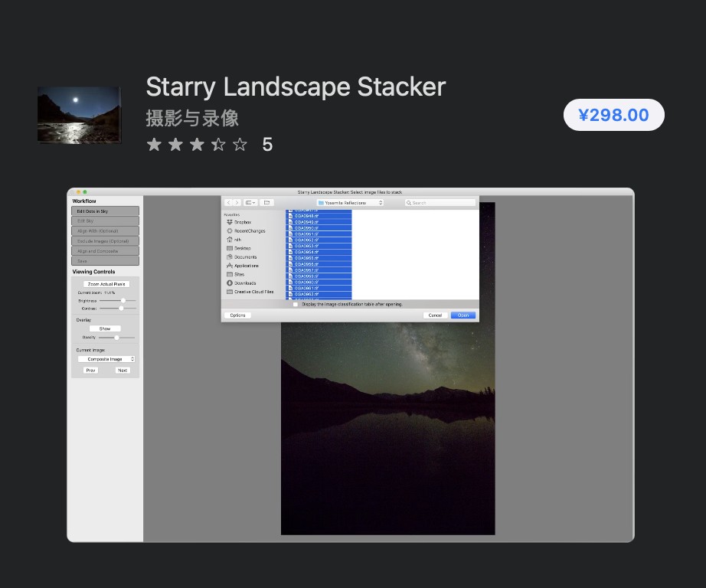Select the file ending 0949.tif
This screenshot has height=588, width=706.
click(x=319, y=222)
